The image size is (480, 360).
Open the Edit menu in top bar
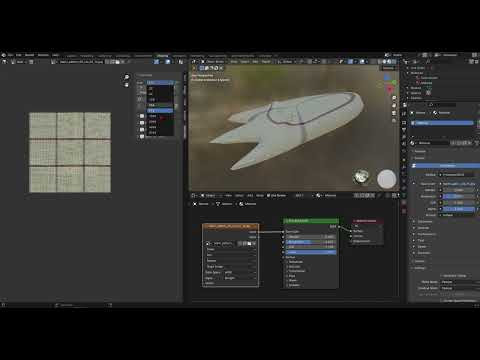tap(19, 55)
